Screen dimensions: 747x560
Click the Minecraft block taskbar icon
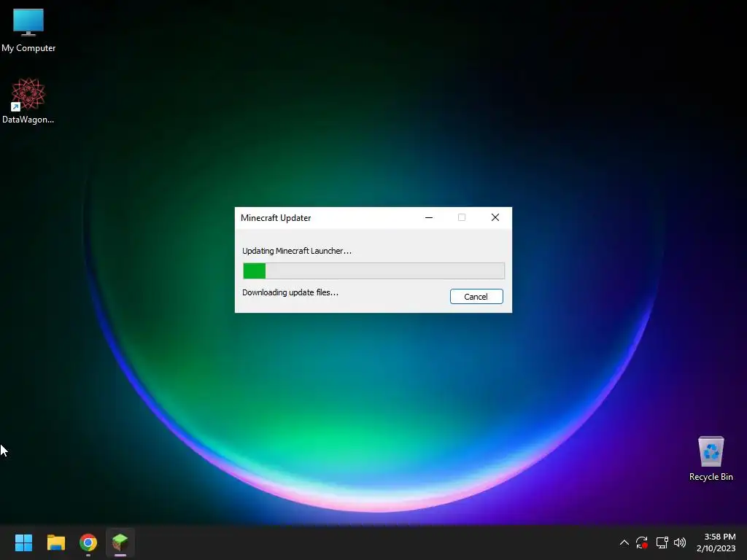[120, 542]
